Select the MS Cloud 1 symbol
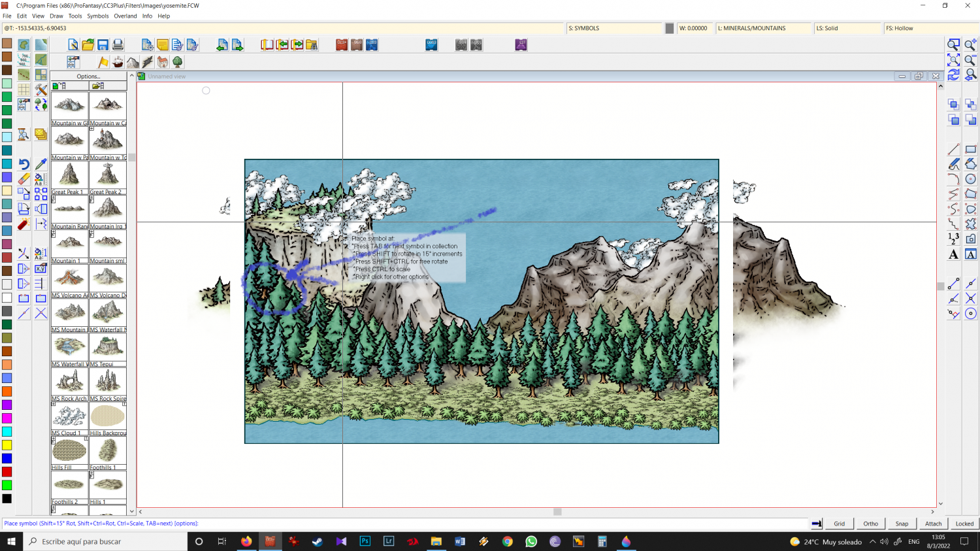Viewport: 980px width, 551px height. pos(69,419)
